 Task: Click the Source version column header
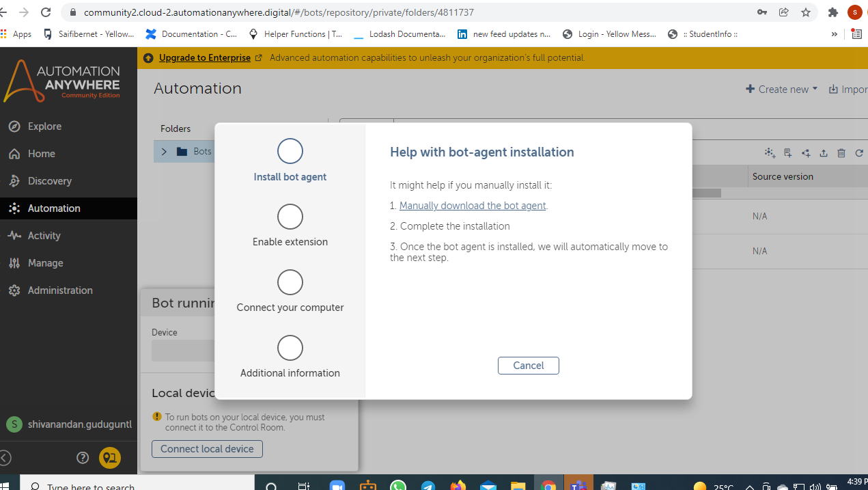coord(783,176)
